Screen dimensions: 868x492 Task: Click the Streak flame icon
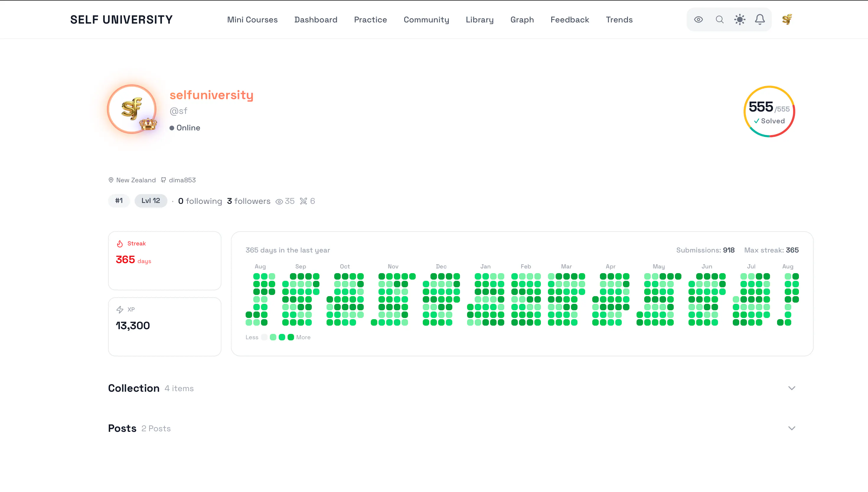click(120, 244)
